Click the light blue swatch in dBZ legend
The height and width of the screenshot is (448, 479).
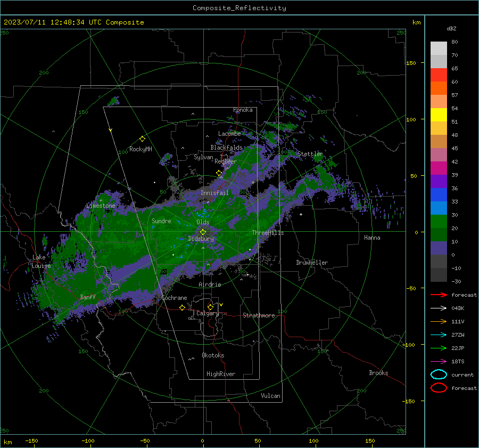coord(439,208)
